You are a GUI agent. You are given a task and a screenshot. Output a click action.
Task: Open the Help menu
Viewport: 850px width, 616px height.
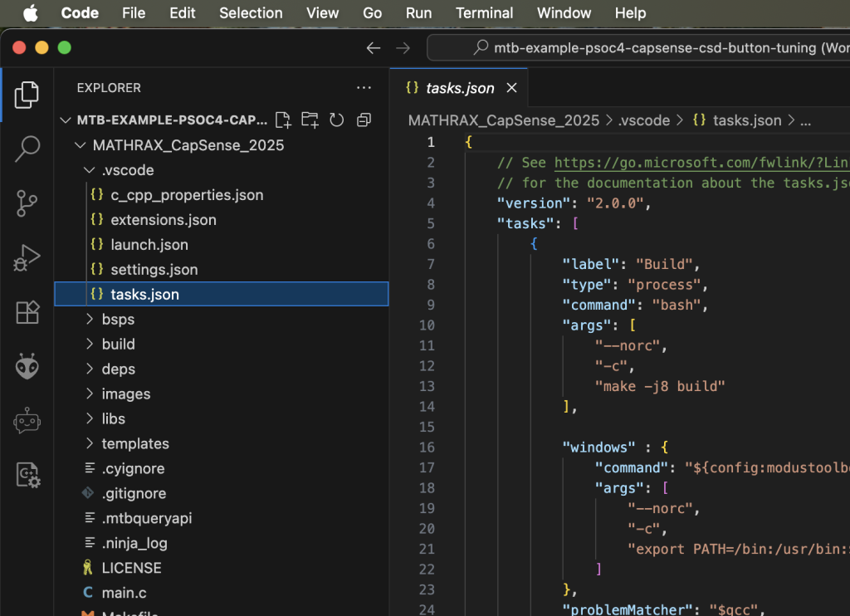tap(630, 13)
